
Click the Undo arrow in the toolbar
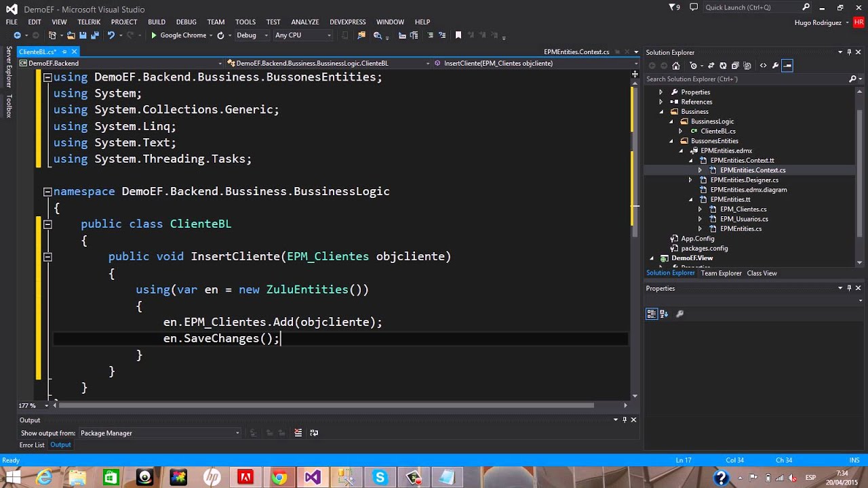click(111, 35)
